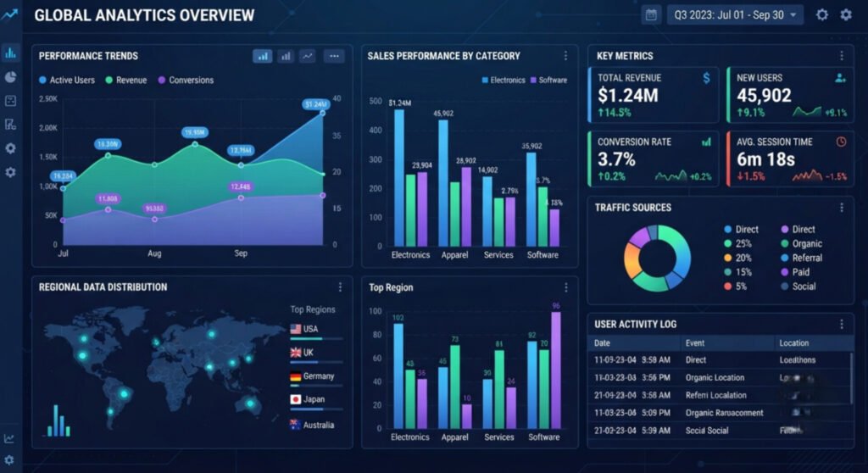Toggle the Referral legend in Traffic Sources
This screenshot has height=473, width=868.
click(801, 258)
